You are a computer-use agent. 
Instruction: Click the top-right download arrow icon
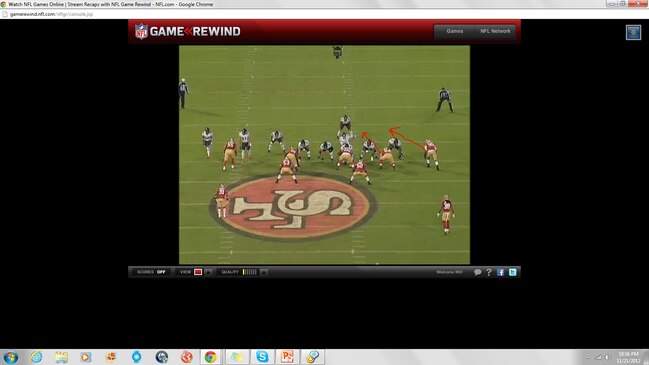coord(633,32)
